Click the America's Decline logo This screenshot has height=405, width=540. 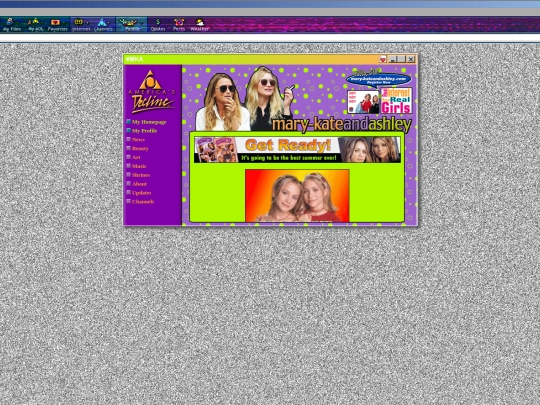(151, 92)
